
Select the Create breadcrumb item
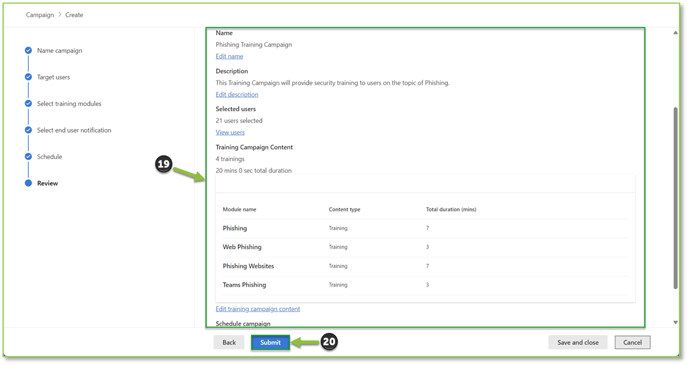74,15
